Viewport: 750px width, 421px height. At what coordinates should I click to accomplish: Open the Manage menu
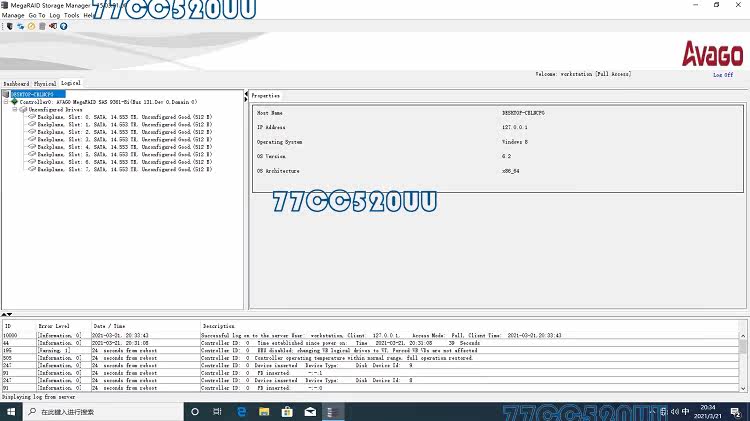click(13, 15)
